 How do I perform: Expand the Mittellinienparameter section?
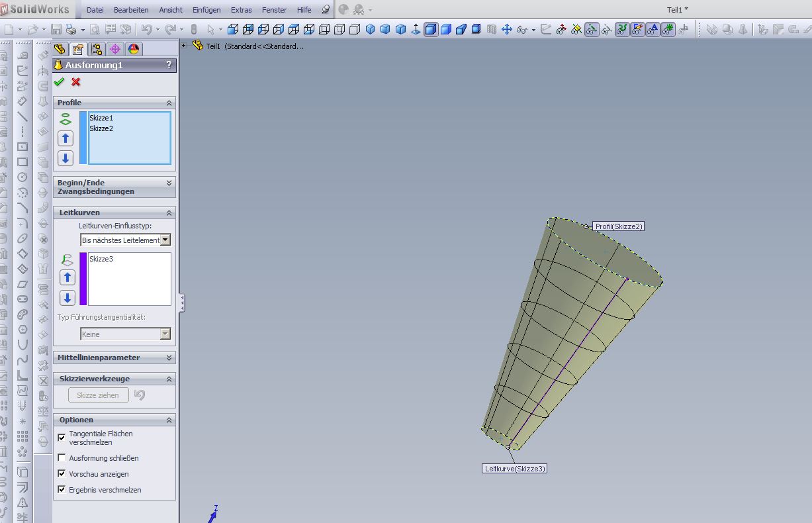(169, 357)
